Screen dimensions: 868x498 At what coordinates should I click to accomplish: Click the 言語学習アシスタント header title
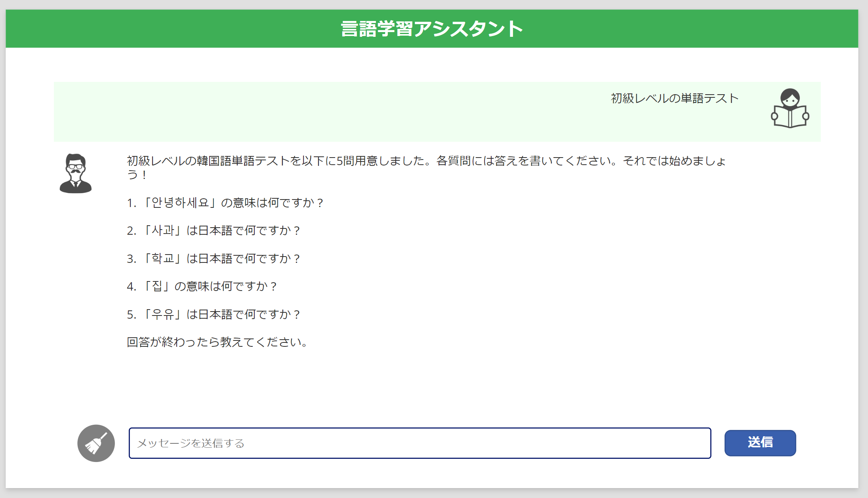(431, 29)
